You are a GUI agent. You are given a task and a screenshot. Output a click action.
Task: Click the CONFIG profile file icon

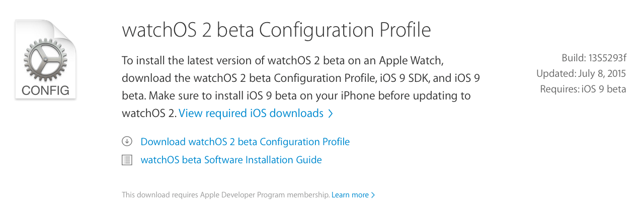(x=45, y=59)
